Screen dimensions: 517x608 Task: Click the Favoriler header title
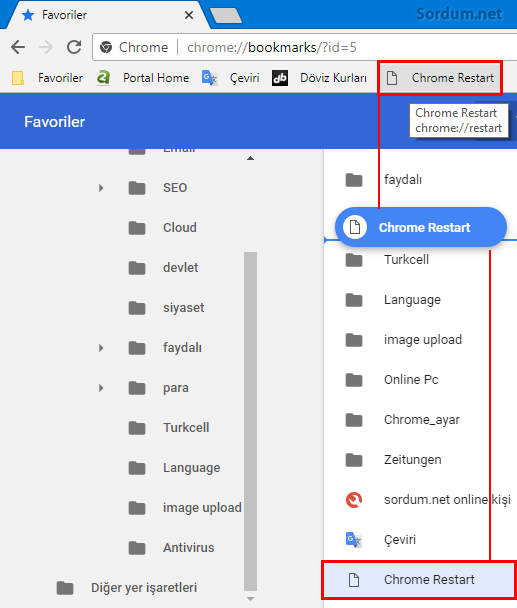[x=55, y=122]
